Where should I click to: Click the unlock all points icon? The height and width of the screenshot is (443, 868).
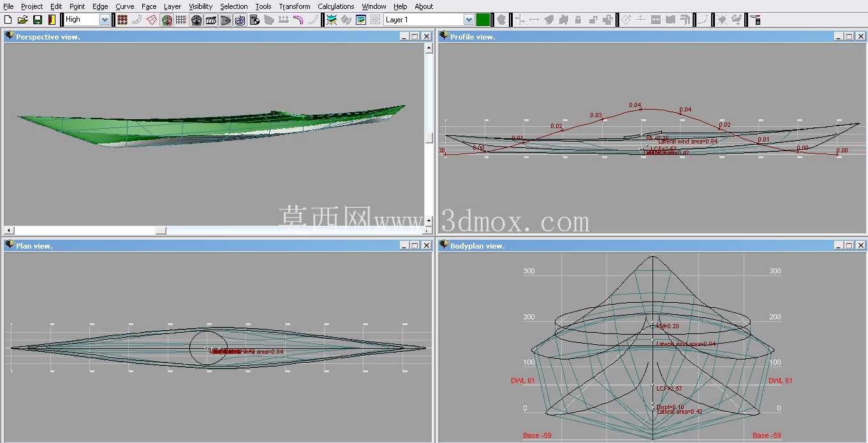pyautogui.click(x=607, y=20)
